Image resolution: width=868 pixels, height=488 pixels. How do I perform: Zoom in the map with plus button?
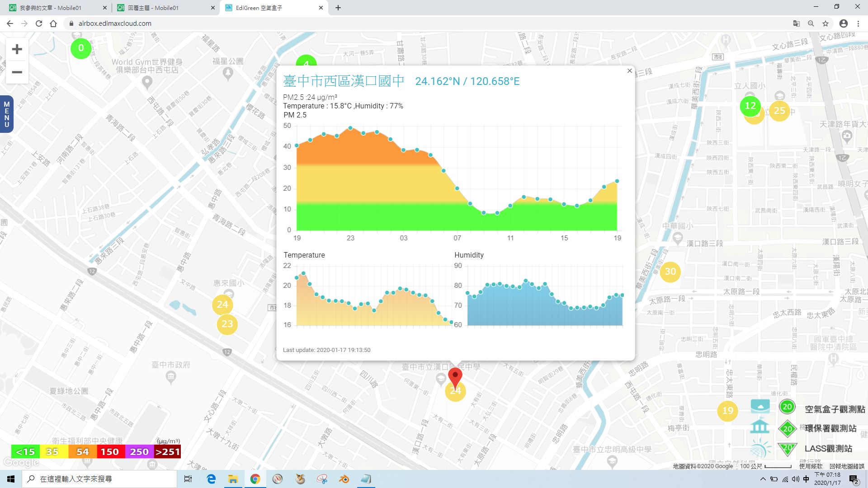(17, 49)
